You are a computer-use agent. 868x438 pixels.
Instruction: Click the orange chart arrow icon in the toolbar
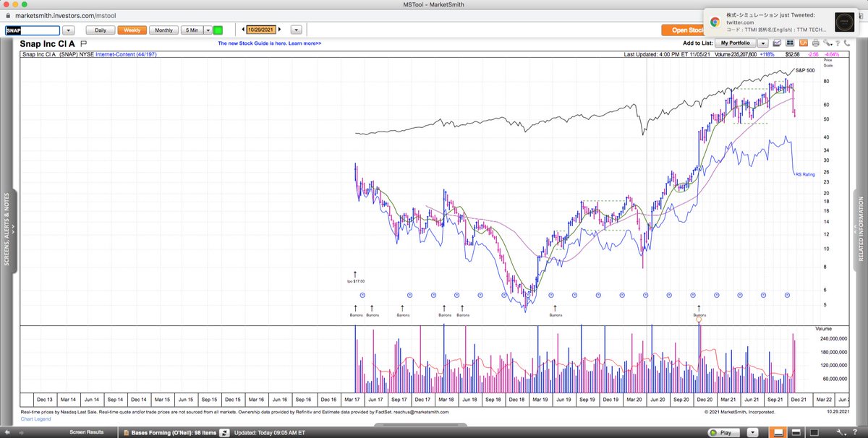point(804,43)
